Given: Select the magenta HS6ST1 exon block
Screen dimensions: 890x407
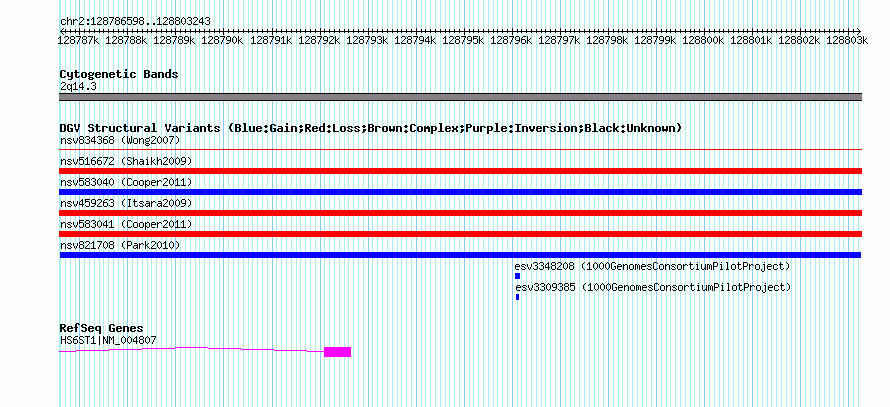Looking at the screenshot, I should point(337,352).
